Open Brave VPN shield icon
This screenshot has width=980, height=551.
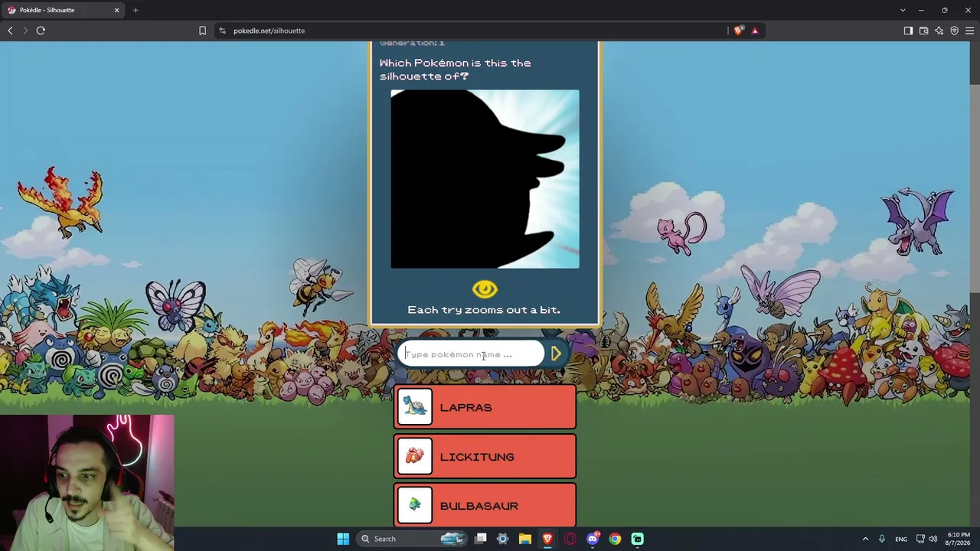click(954, 31)
